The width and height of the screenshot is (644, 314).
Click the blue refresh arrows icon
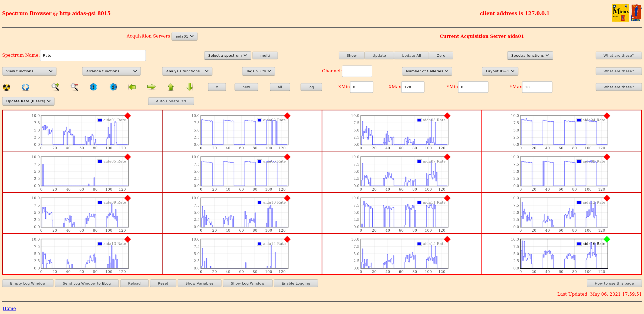pyautogui.click(x=25, y=87)
